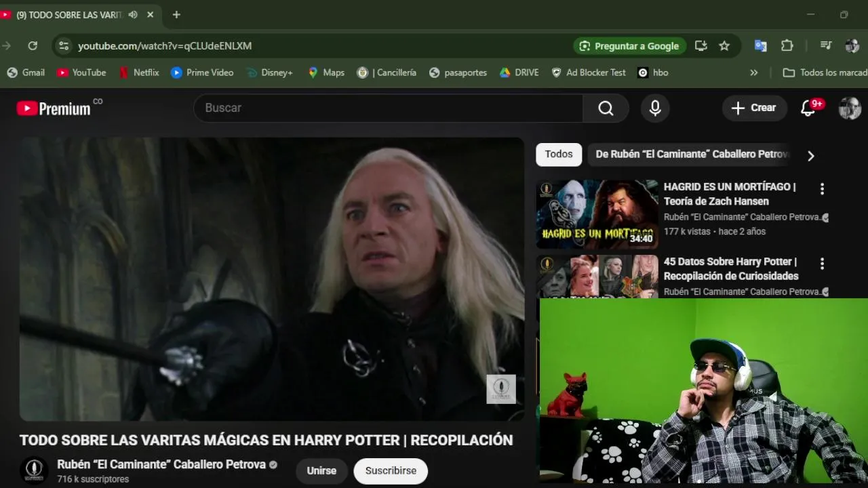Select the Todos filter chip
Screen dimensions: 868x488
tap(559, 155)
